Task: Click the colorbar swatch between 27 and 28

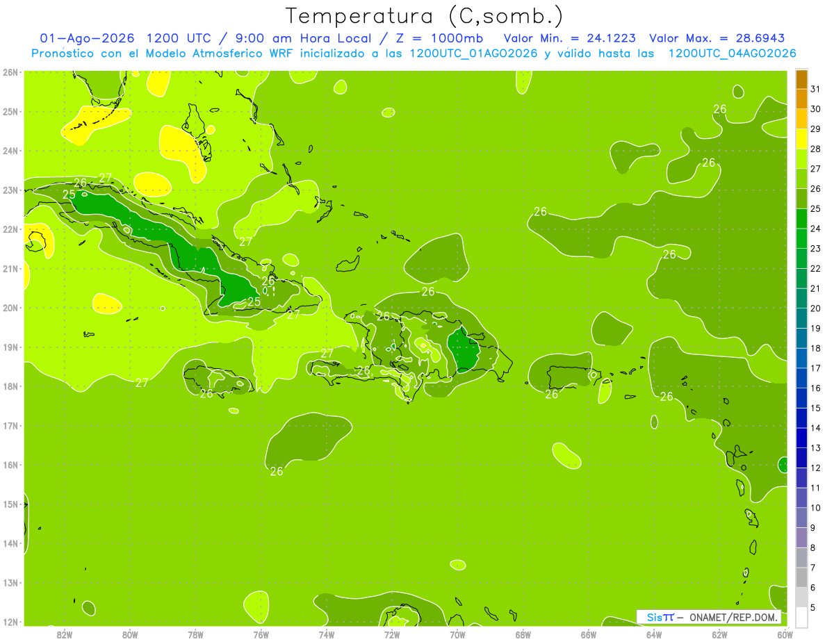Action: pyautogui.click(x=801, y=159)
